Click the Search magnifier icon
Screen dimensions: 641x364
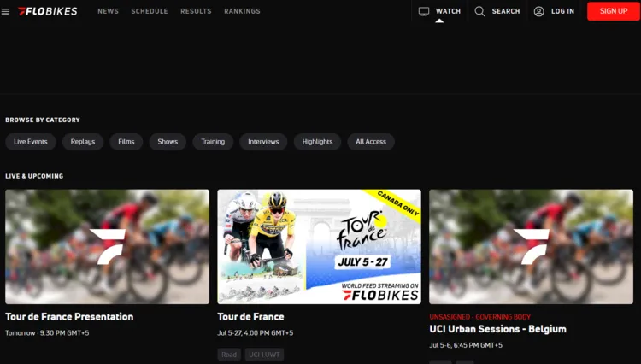point(479,11)
